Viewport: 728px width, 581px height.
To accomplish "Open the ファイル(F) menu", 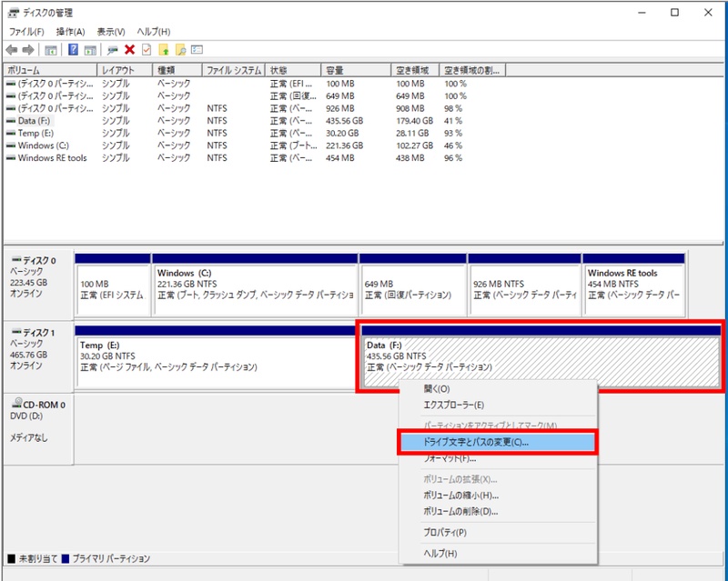I will point(26,32).
